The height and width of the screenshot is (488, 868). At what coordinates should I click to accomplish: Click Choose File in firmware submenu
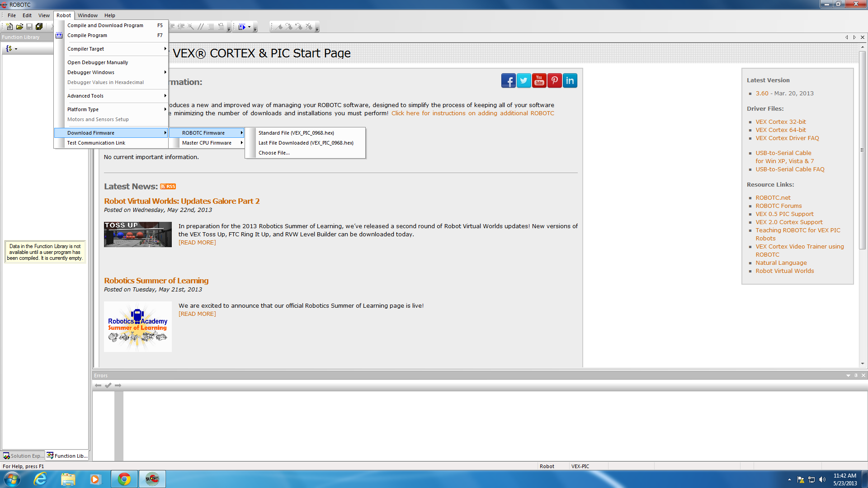coord(274,153)
